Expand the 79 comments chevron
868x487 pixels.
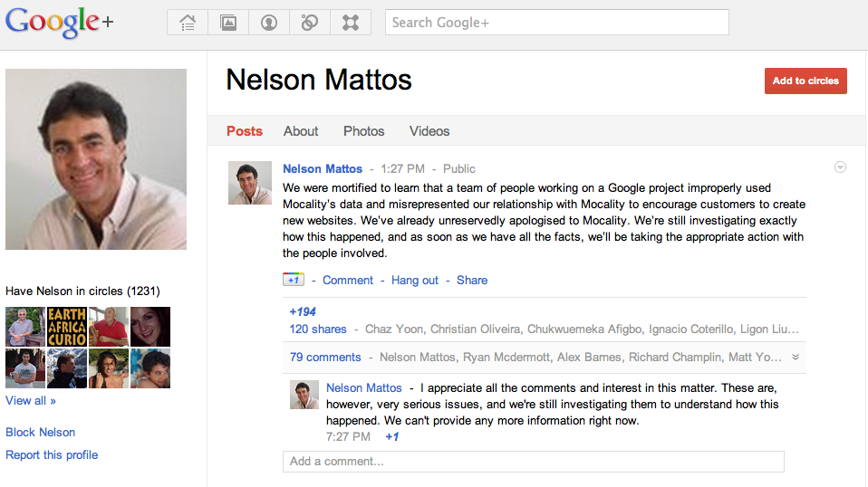pos(796,358)
